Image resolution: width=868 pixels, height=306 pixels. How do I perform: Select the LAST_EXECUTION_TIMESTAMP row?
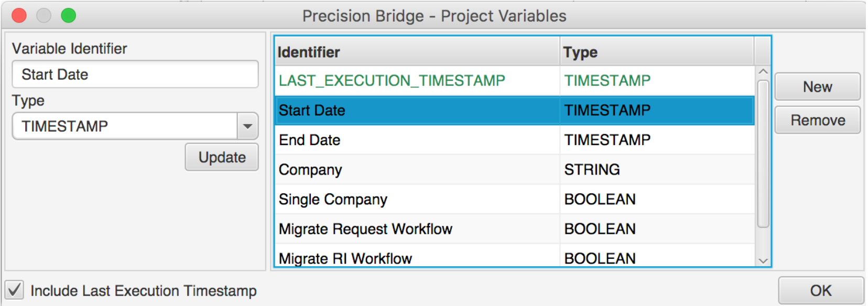coord(515,81)
